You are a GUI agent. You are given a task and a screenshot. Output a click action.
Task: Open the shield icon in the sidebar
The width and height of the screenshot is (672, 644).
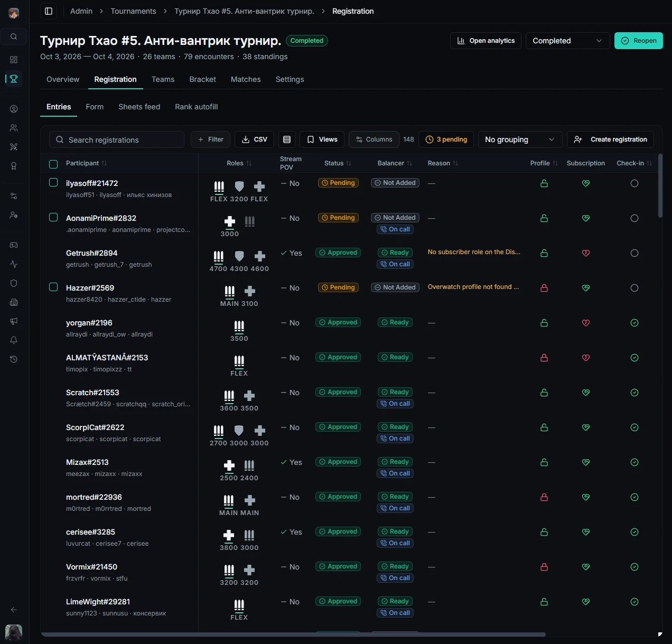pos(14,283)
